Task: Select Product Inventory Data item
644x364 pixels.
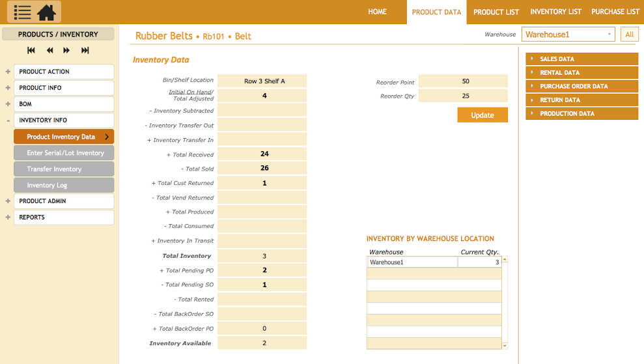Action: (x=64, y=137)
